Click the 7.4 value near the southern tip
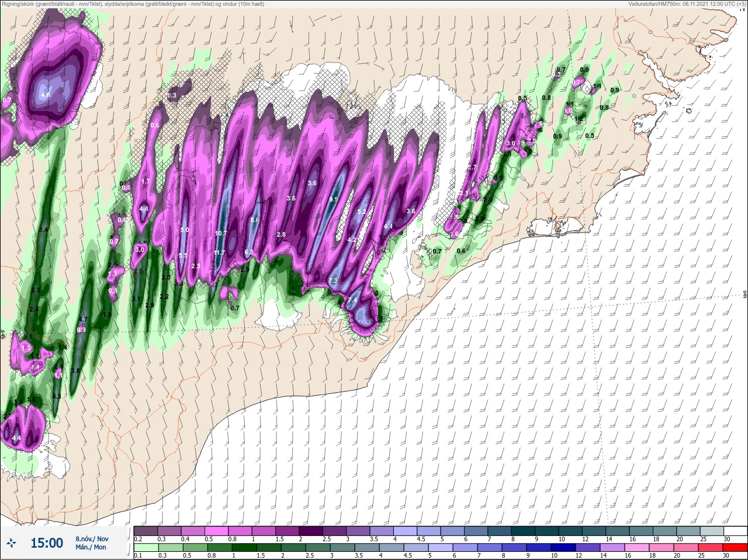The width and height of the screenshot is (748, 560). [352, 300]
